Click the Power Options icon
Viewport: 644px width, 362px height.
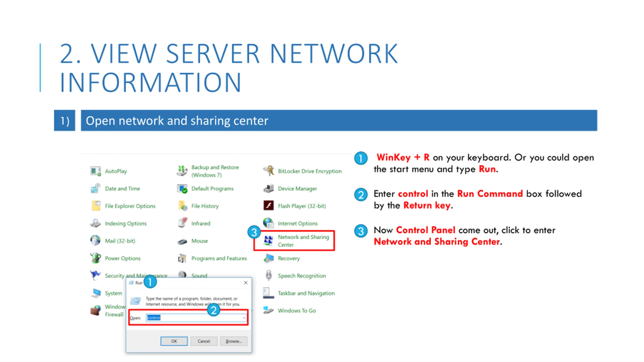click(x=96, y=258)
